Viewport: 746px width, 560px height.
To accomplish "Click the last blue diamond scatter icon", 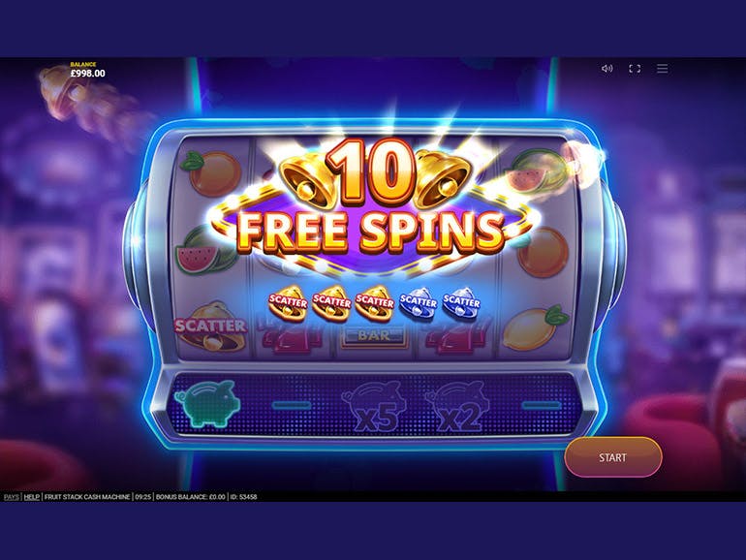I will tap(461, 302).
